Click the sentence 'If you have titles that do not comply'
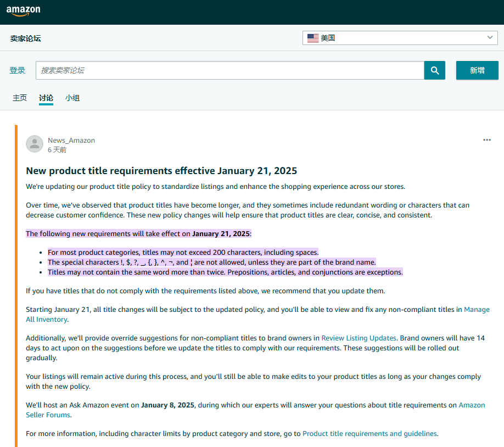The image size is (504, 447). (205, 290)
